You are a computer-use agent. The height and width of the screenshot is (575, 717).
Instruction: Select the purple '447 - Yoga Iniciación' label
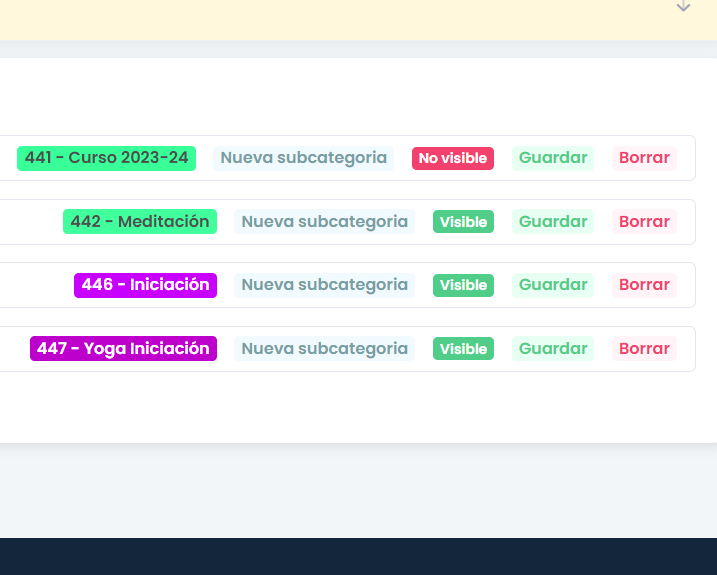click(123, 349)
